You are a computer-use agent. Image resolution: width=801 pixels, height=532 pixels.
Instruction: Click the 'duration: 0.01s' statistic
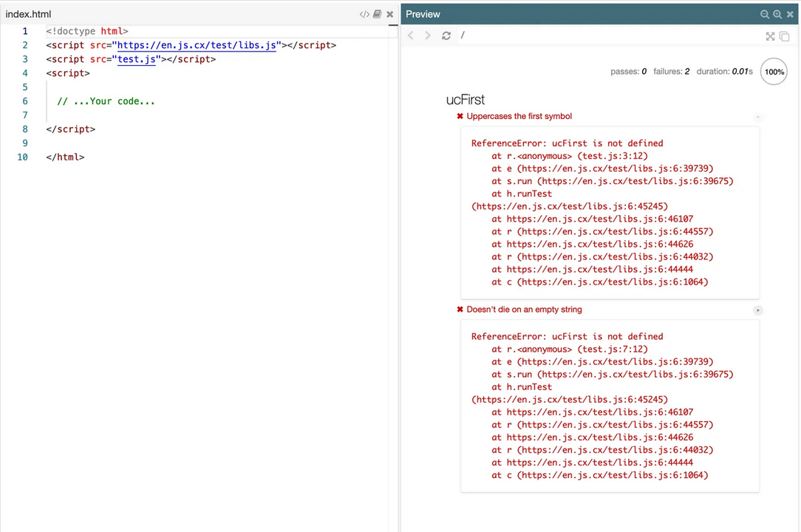point(724,72)
